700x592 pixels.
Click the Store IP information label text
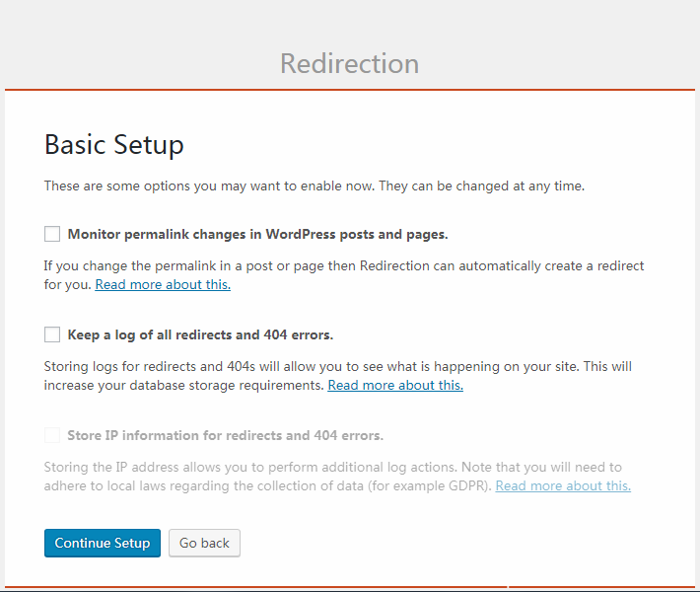225,435
